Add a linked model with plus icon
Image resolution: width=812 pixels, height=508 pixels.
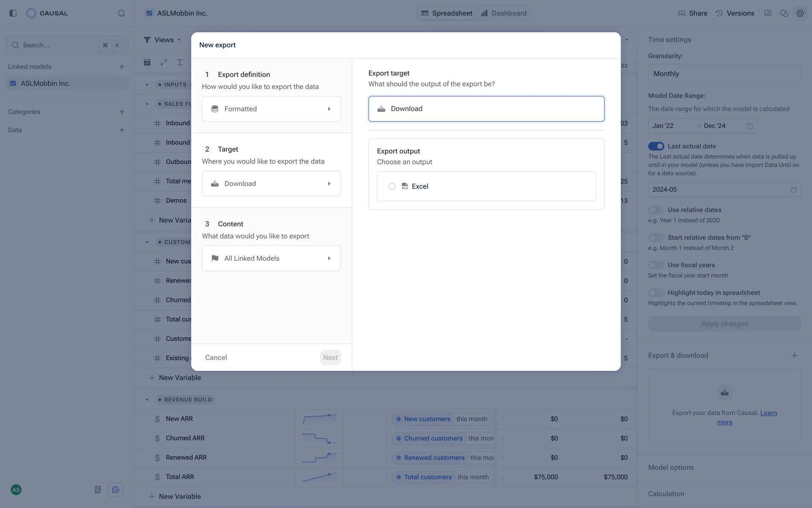122,66
